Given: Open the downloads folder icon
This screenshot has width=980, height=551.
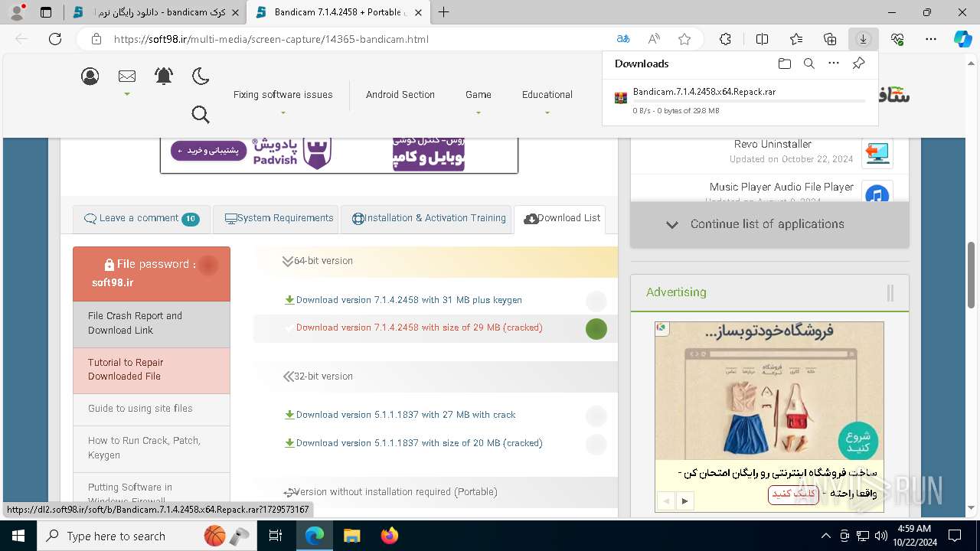Looking at the screenshot, I should tap(784, 64).
